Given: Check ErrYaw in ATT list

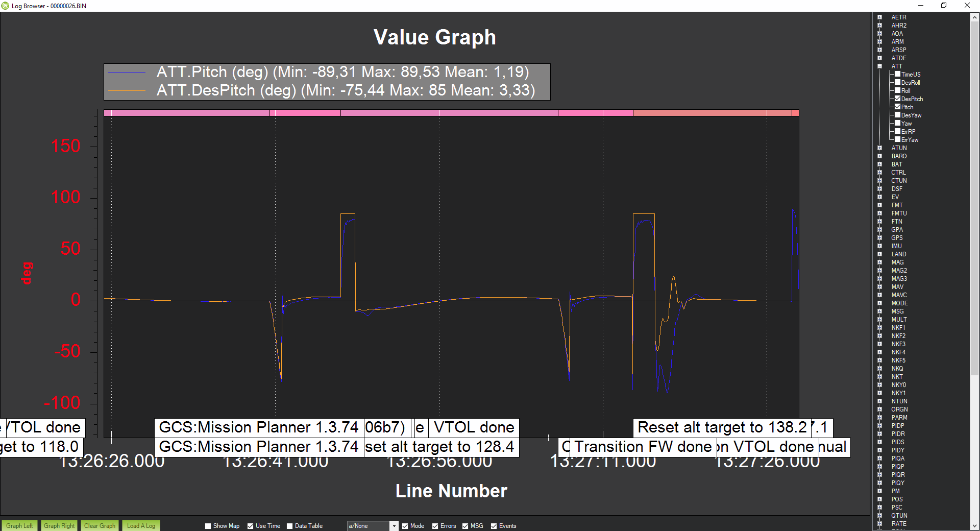Looking at the screenshot, I should coord(898,139).
